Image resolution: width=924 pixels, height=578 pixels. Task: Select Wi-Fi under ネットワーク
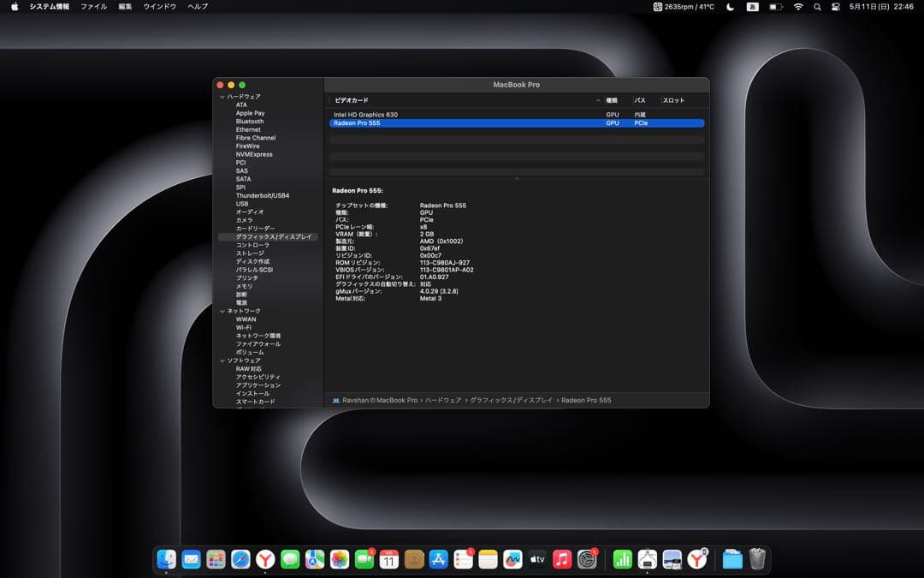pos(243,328)
